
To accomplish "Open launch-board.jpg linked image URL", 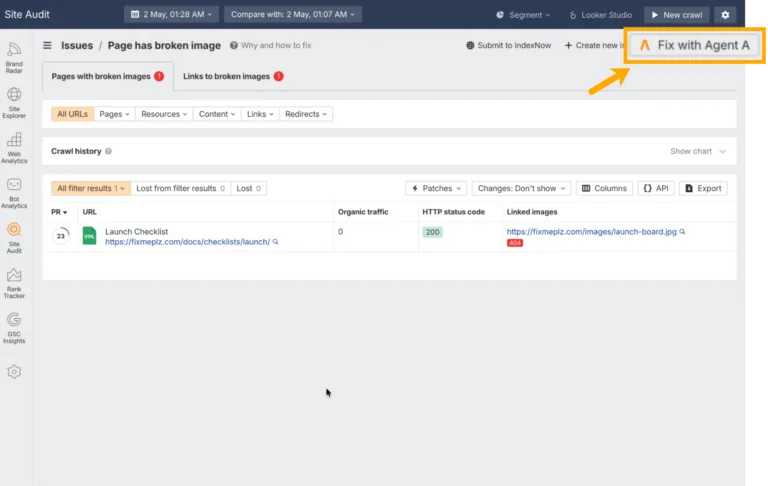I will pyautogui.click(x=591, y=231).
